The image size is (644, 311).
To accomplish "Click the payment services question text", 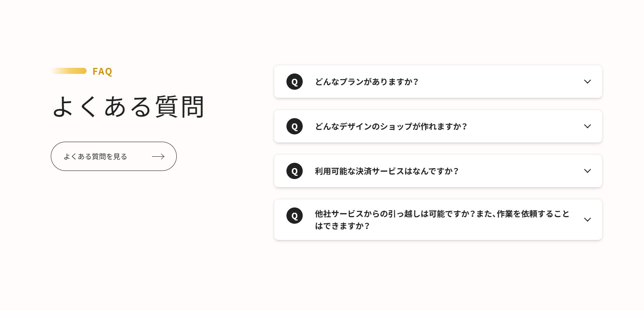I will coord(386,171).
